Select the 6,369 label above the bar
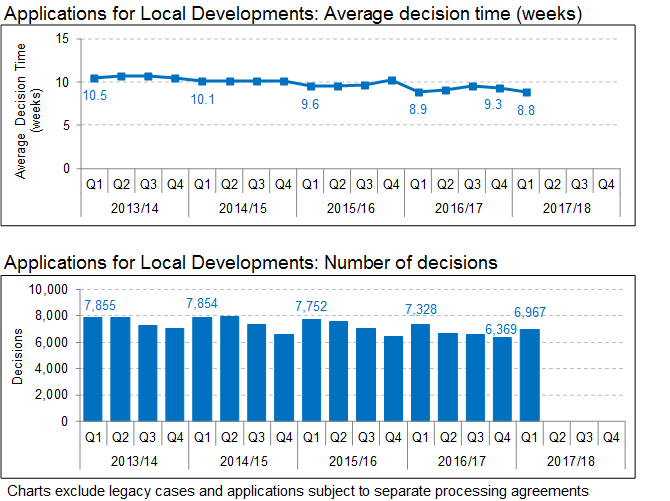670x501 pixels. [502, 329]
